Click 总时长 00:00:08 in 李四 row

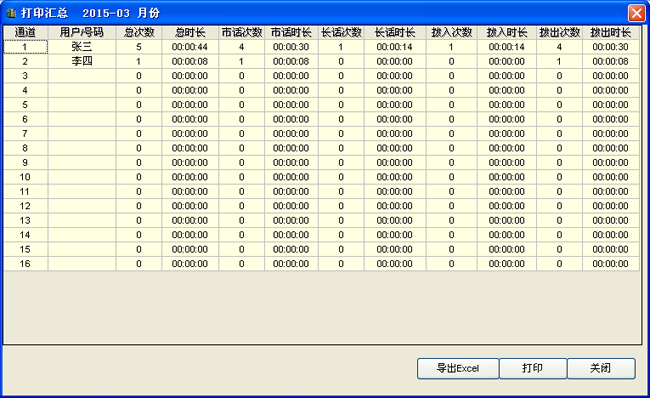pyautogui.click(x=190, y=61)
